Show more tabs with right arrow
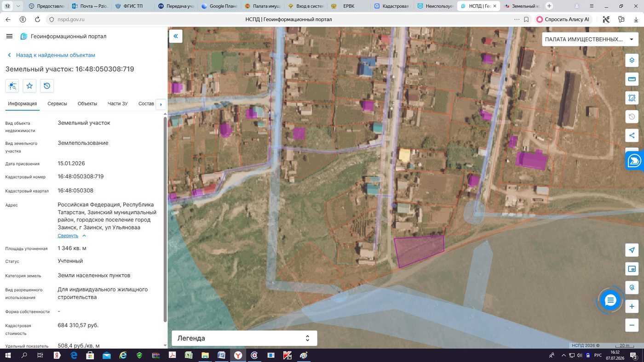The width and height of the screenshot is (644, 362). (161, 104)
